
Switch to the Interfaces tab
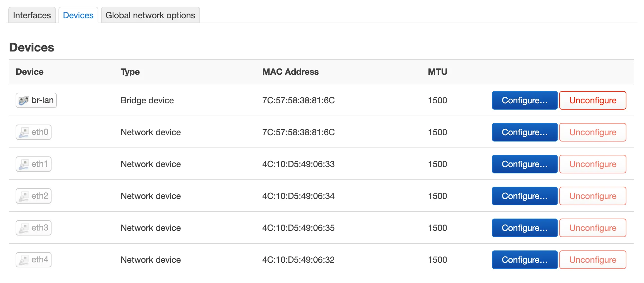pos(32,15)
